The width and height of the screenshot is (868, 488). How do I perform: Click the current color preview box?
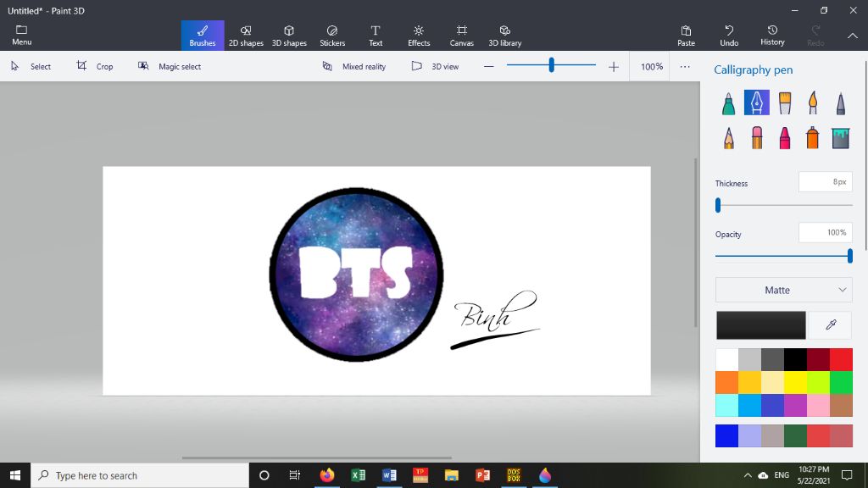coord(761,324)
